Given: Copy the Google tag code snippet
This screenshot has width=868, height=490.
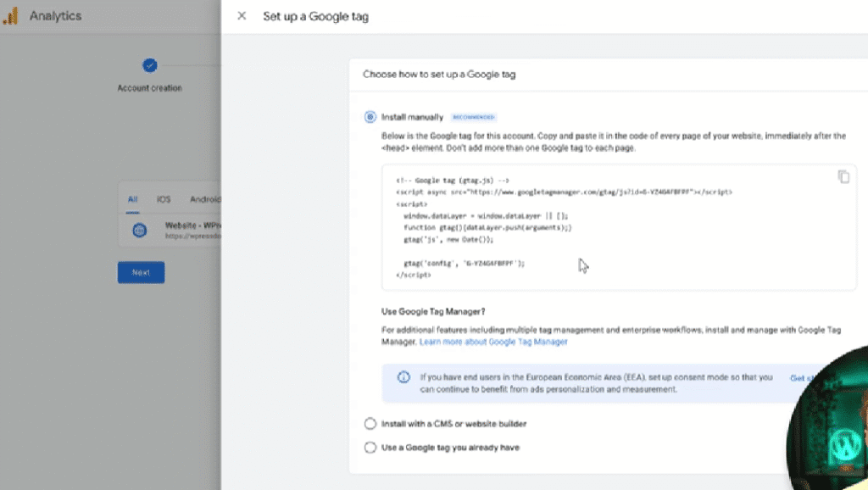Looking at the screenshot, I should [843, 176].
